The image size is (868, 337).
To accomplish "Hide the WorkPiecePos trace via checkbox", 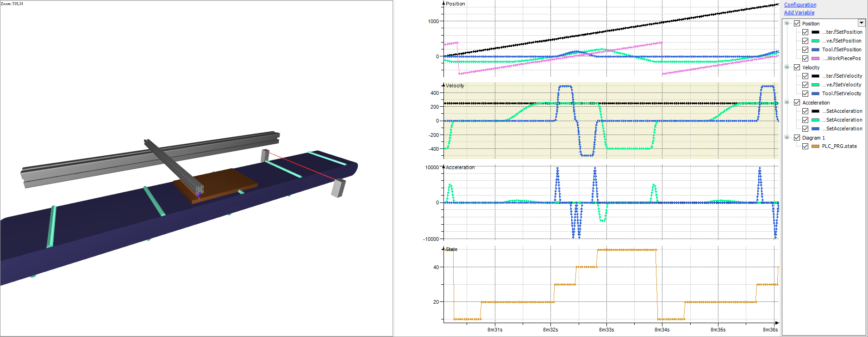I will click(x=805, y=58).
